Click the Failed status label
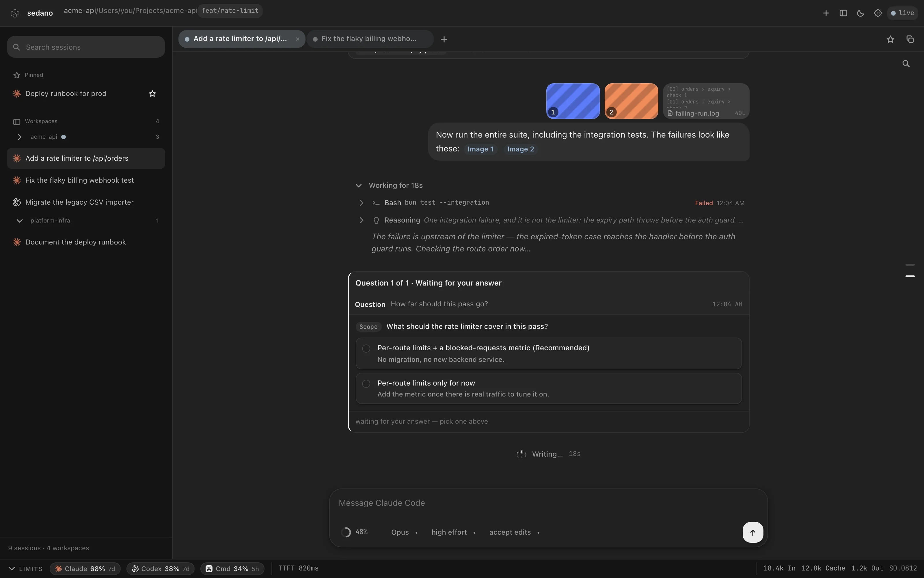Image resolution: width=924 pixels, height=578 pixels. point(704,203)
